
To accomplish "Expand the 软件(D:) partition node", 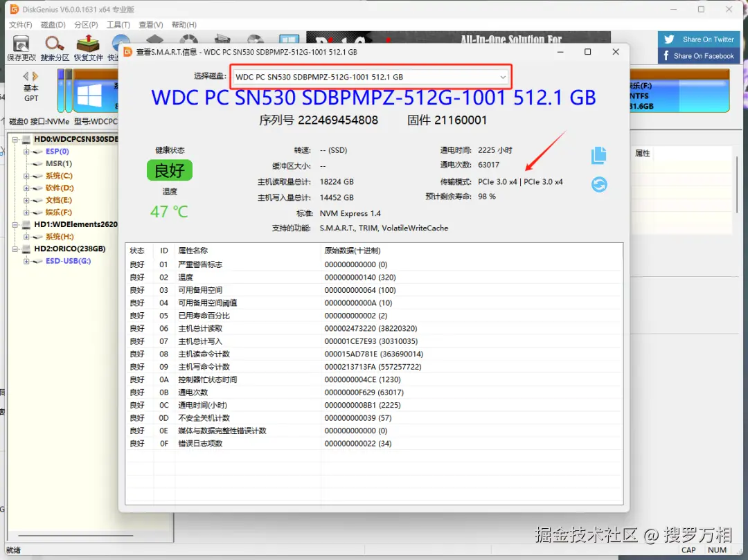I will 26,188.
